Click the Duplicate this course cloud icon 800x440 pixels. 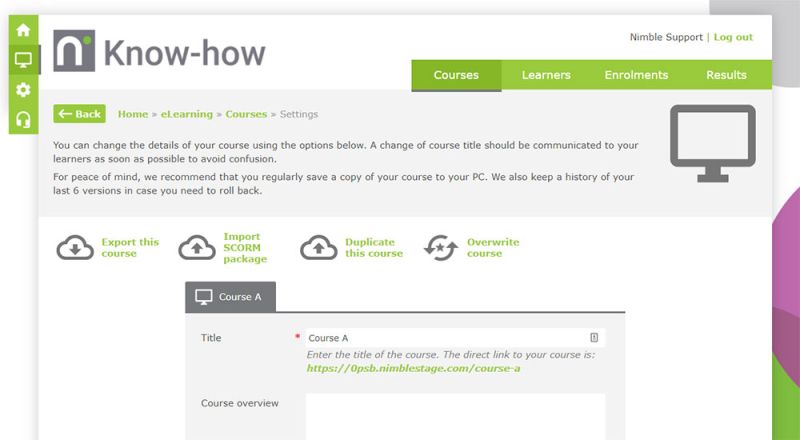319,248
